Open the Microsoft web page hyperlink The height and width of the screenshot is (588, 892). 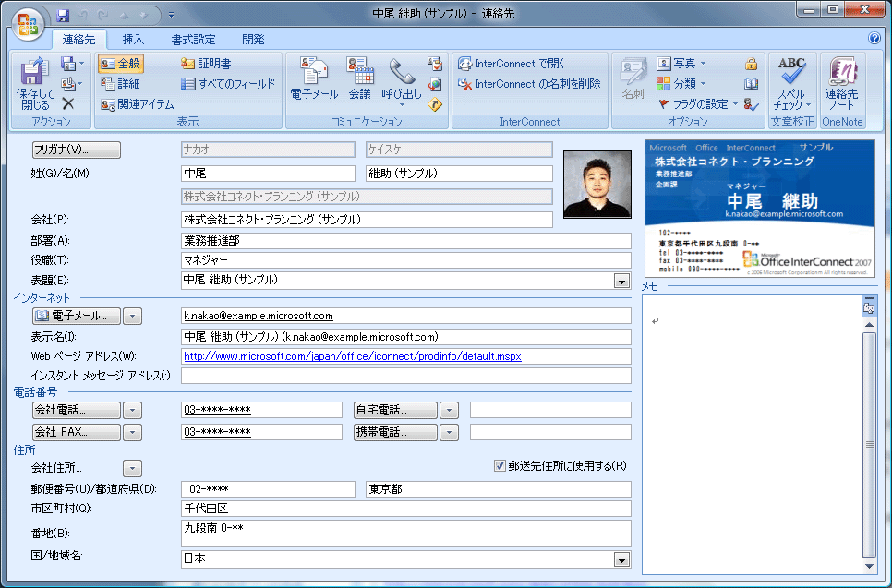pyautogui.click(x=353, y=356)
